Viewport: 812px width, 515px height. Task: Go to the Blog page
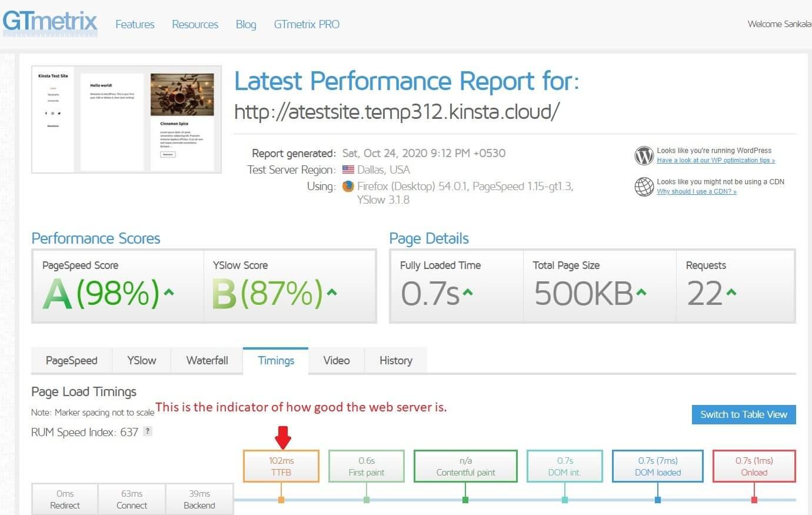pos(246,24)
